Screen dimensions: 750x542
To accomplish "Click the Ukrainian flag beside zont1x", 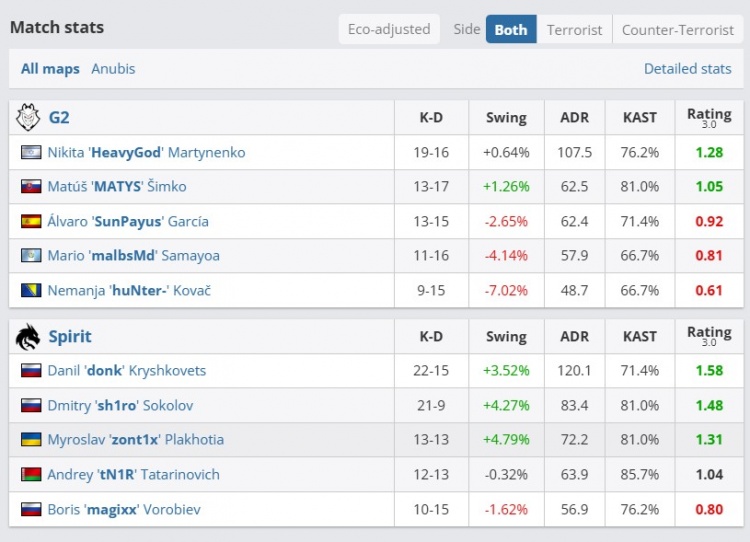I will [31, 440].
